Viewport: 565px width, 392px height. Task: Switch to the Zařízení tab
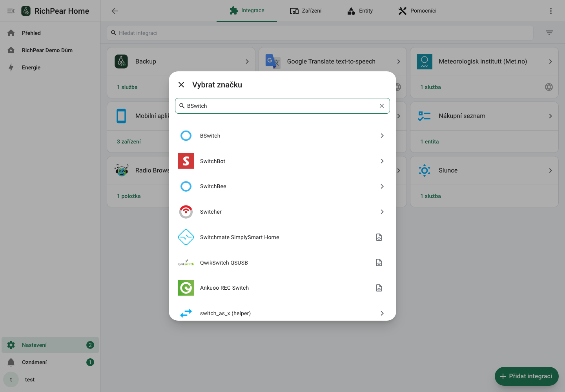coord(306,11)
